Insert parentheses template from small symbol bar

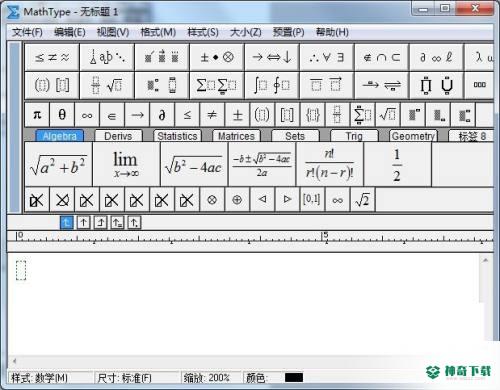click(x=262, y=115)
